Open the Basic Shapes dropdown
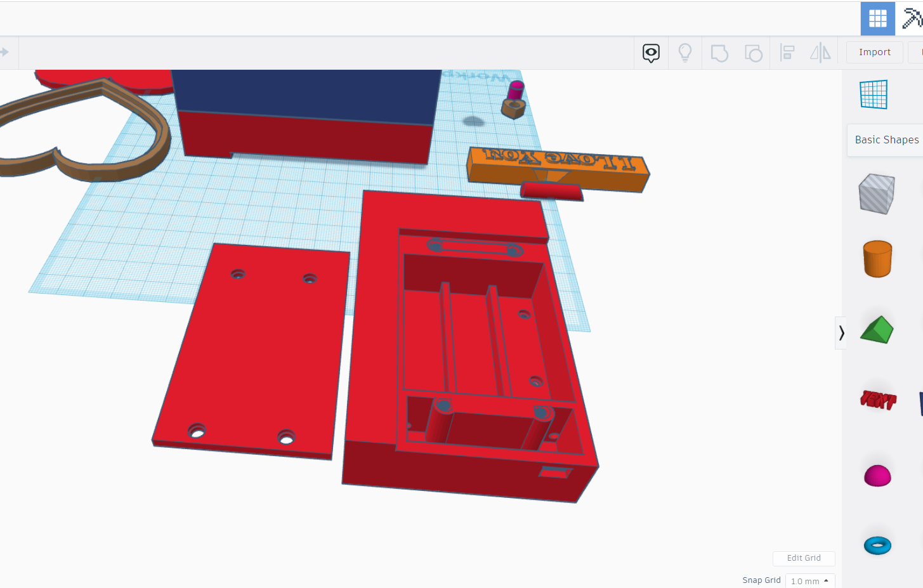The width and height of the screenshot is (923, 588). point(886,140)
